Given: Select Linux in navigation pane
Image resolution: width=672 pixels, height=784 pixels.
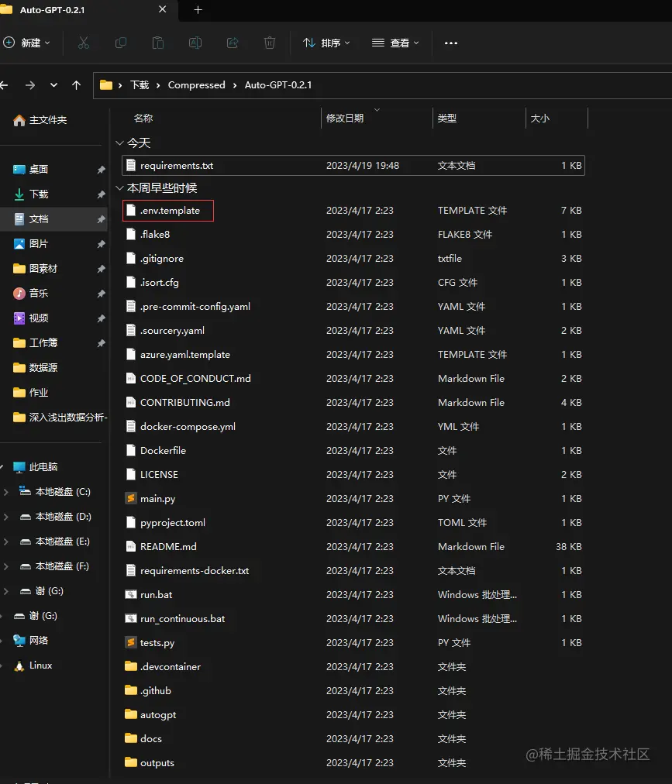Looking at the screenshot, I should click(33, 665).
